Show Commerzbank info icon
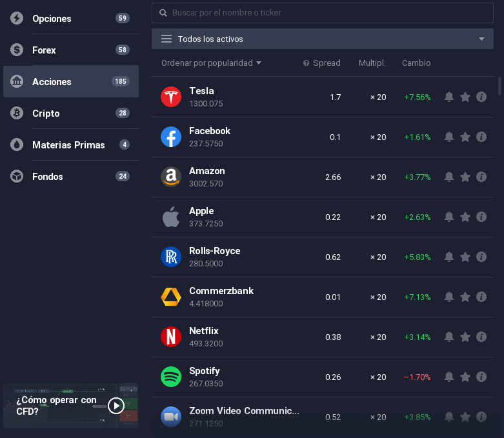 481,297
